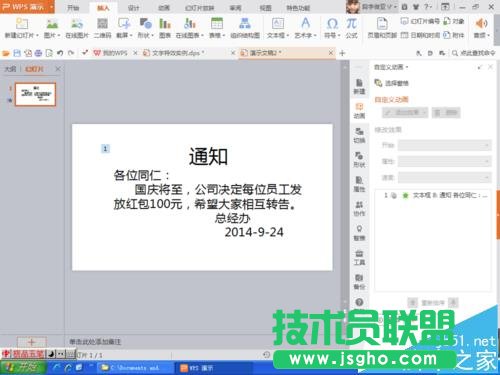Image resolution: width=500 pixels, height=375 pixels.
Task: Move animation up with reorder arrow
Action: 413,302
